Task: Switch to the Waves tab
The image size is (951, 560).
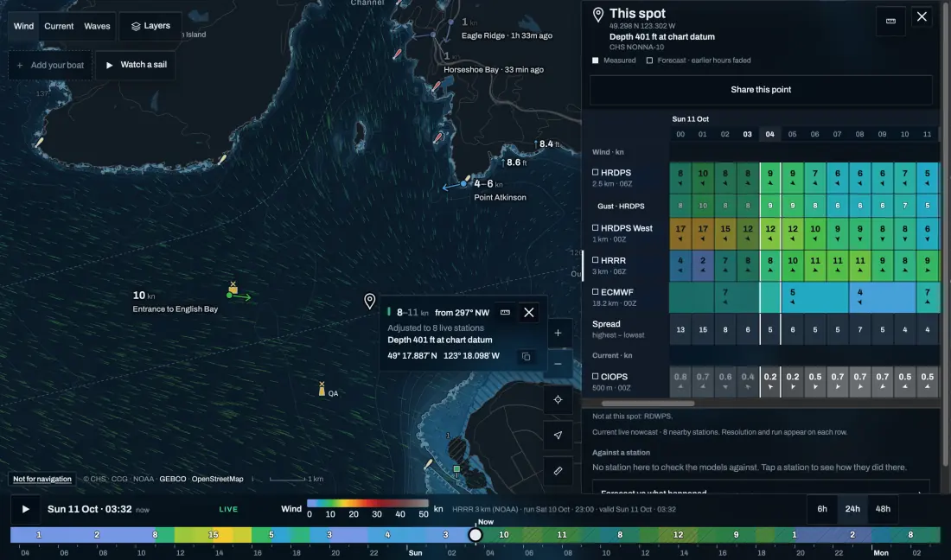Action: pos(97,26)
